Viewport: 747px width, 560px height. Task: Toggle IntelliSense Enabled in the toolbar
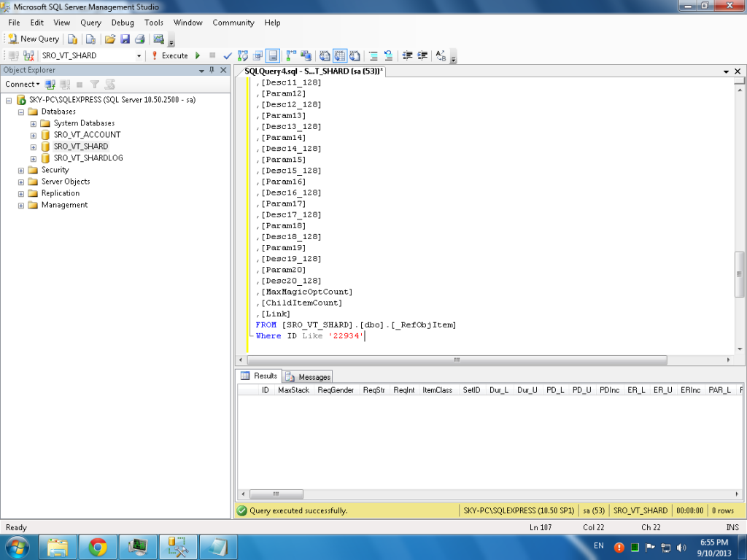(273, 55)
